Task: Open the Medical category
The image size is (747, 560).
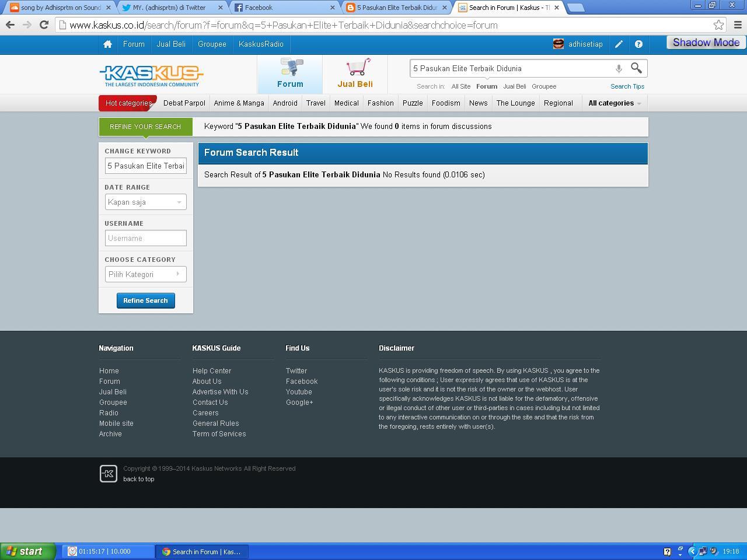Action: tap(346, 103)
